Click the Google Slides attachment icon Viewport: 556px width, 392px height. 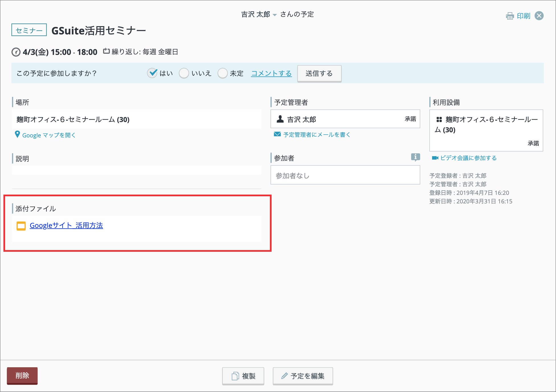tap(21, 226)
